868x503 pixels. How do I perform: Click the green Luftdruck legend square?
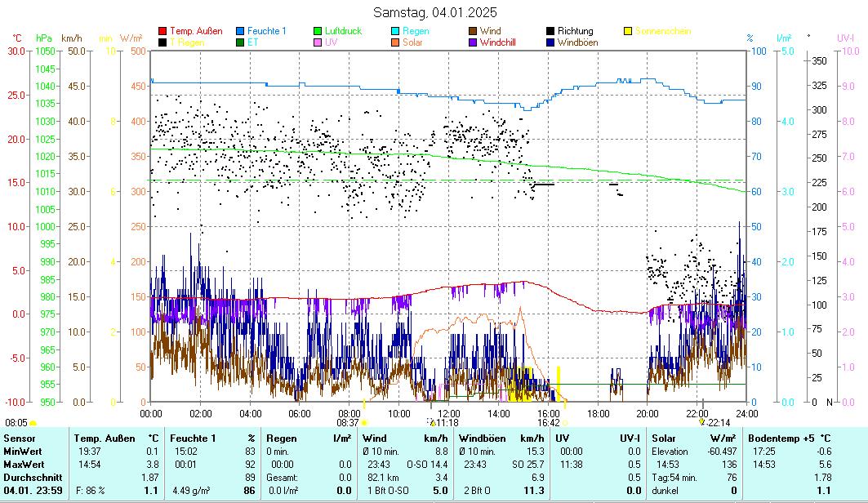tap(318, 31)
